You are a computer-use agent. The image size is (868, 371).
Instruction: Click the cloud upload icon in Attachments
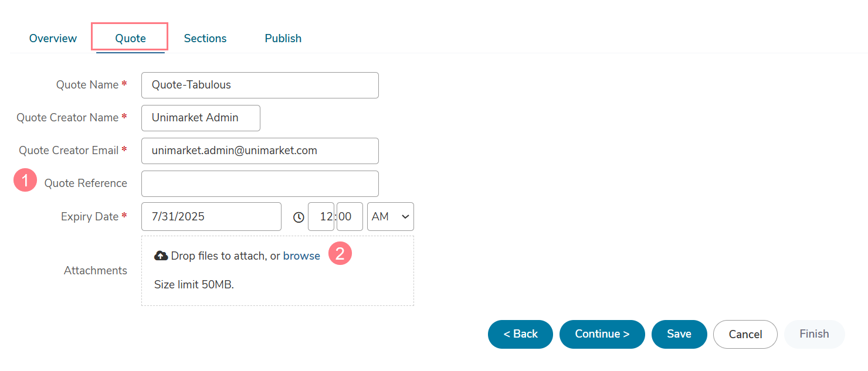[x=161, y=256]
